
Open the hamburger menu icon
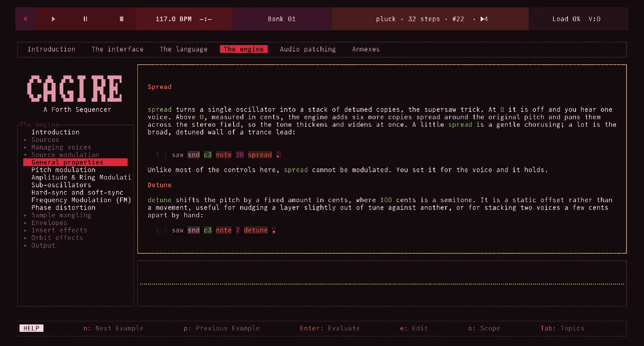coord(25,19)
